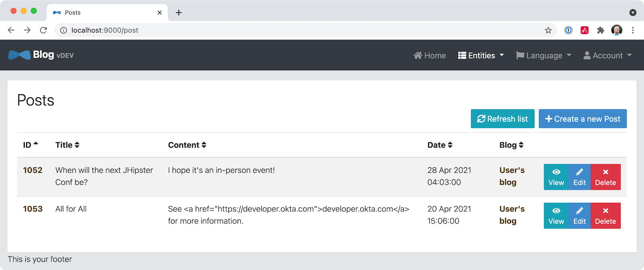Open the 1Password extension icon

[568, 30]
